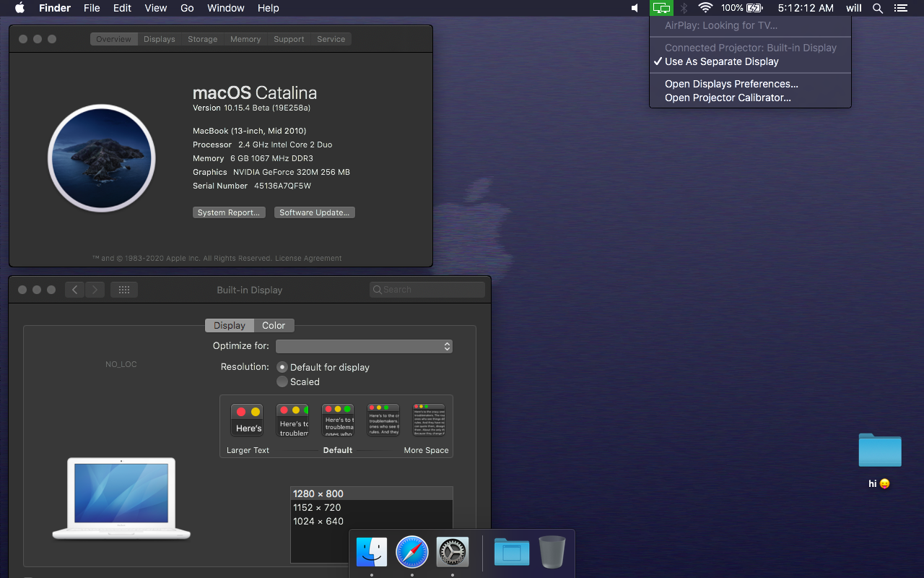This screenshot has height=578, width=924.
Task: Select the 1152 × 720 resolution
Action: coord(372,507)
